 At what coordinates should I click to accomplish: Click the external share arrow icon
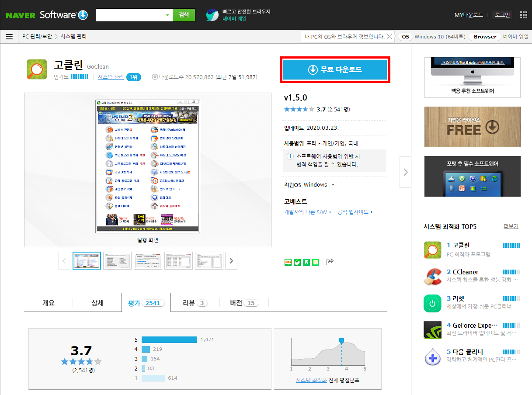[x=330, y=262]
